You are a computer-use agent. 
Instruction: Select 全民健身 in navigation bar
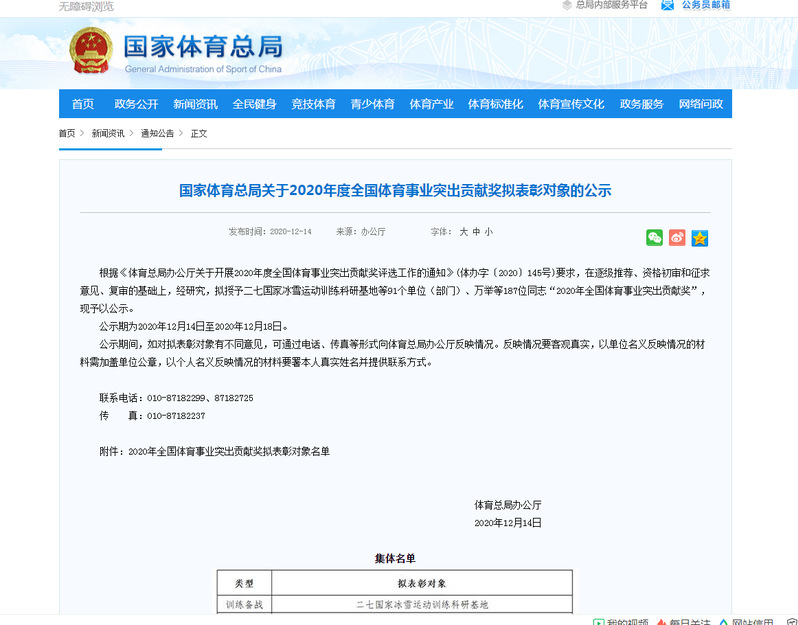click(254, 104)
